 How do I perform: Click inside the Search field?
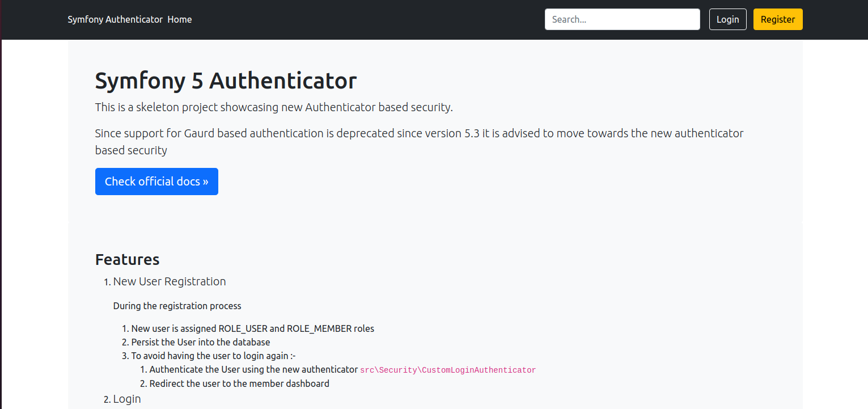pos(622,19)
